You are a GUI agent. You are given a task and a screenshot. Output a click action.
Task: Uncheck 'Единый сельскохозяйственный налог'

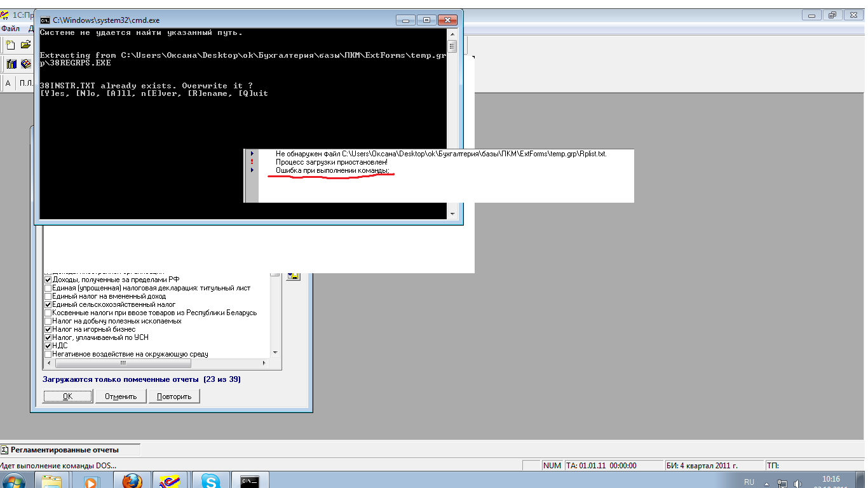(x=48, y=304)
